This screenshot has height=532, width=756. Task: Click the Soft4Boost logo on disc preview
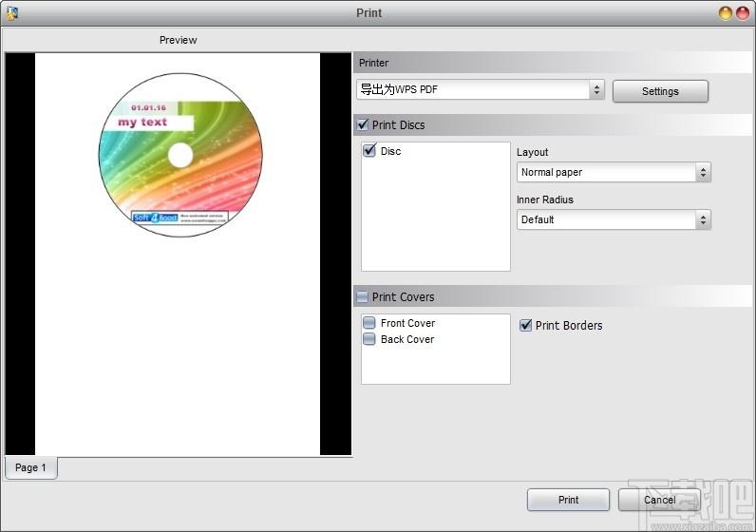coord(155,218)
